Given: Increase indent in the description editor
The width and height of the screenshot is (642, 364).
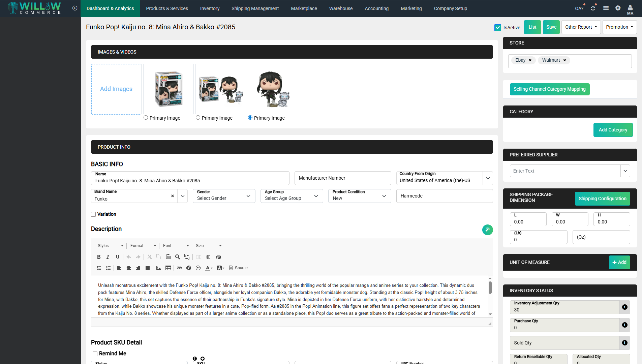Looking at the screenshot, I should coord(208,257).
